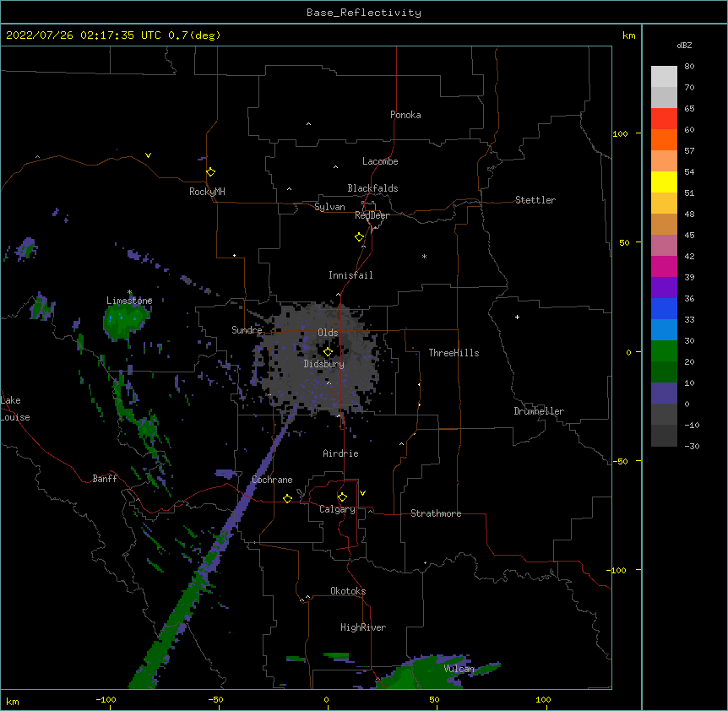Select the Airdrie city label
The image size is (728, 711).
point(340,453)
